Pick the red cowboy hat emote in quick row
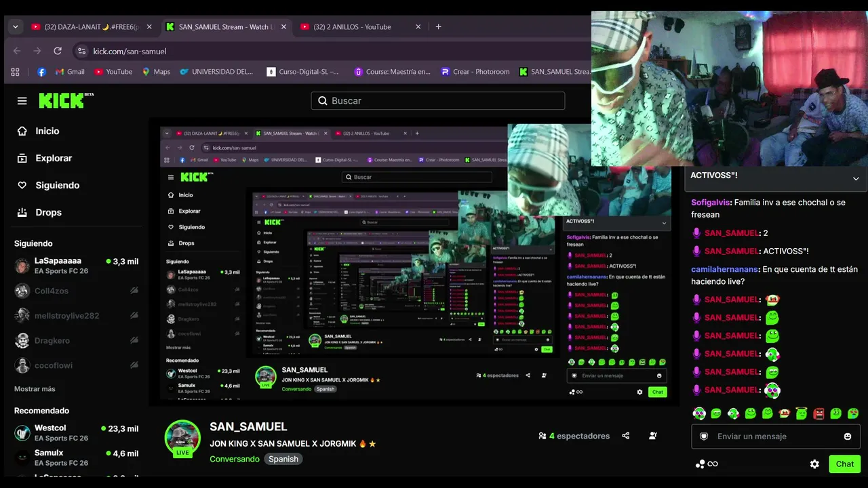 785,413
